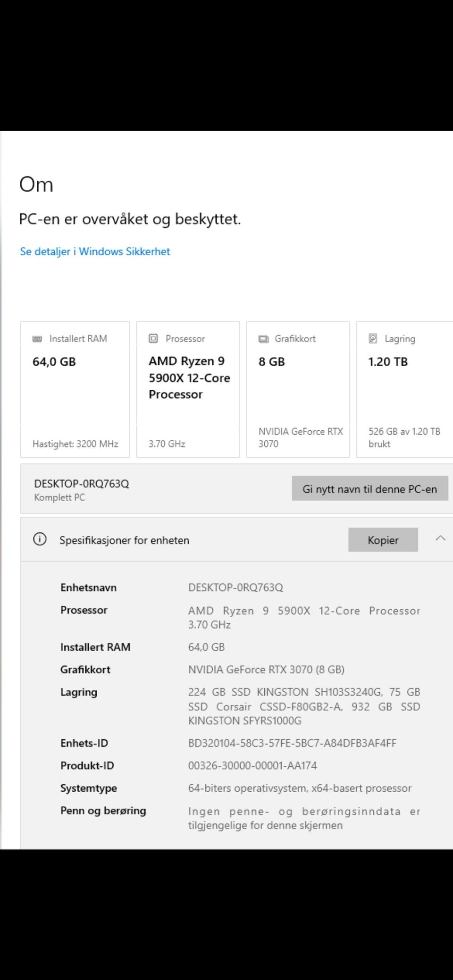Viewport: 453px width, 980px height.
Task: Select the AMD Ryzen 9 processor card
Action: pyautogui.click(x=188, y=389)
